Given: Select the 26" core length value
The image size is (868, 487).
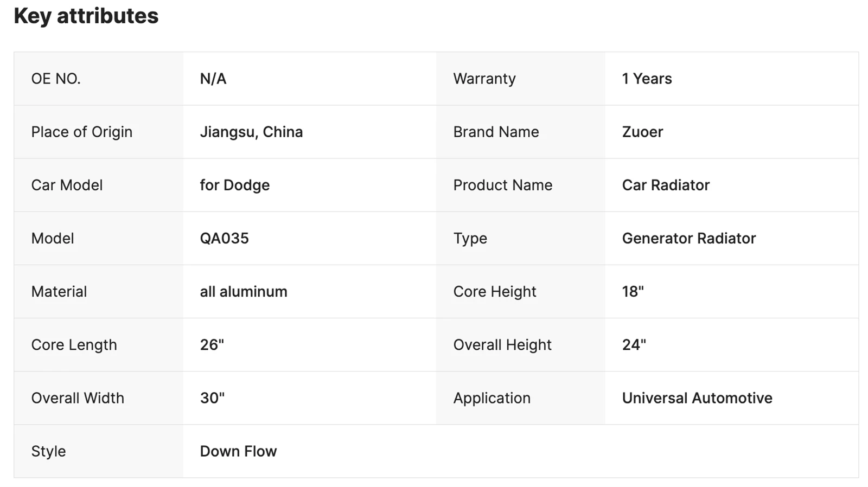Looking at the screenshot, I should 212,344.
